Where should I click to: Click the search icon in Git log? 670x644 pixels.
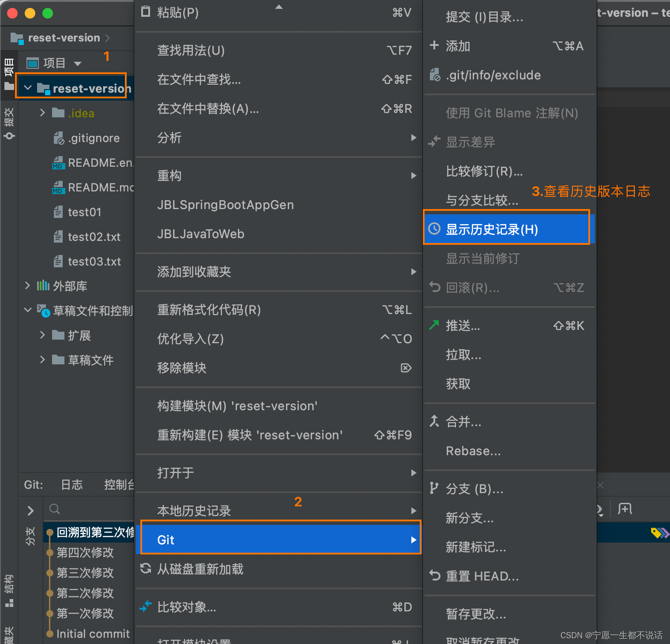[55, 509]
